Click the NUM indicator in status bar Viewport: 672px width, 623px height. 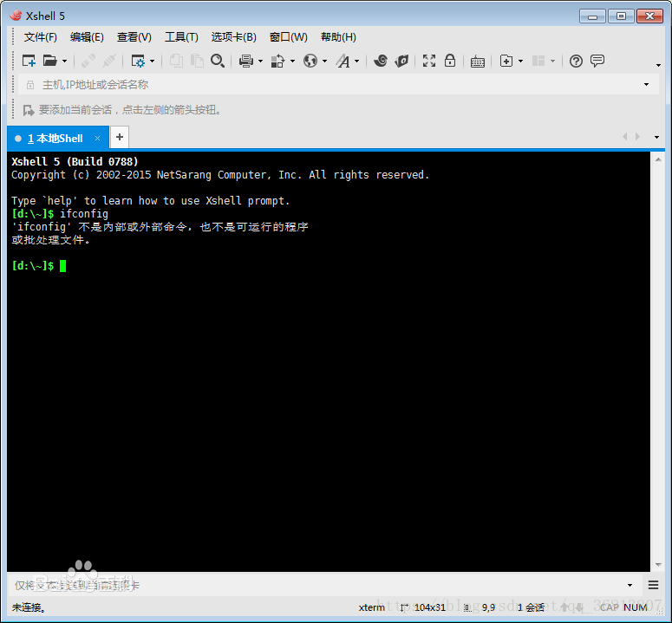pyautogui.click(x=636, y=607)
